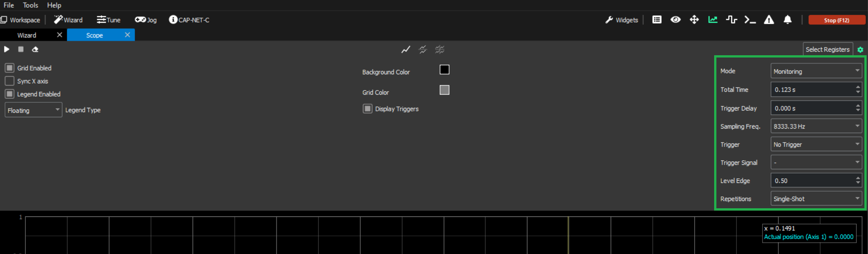The height and width of the screenshot is (254, 868).
Task: Open the bell notifications icon
Action: coord(787,20)
